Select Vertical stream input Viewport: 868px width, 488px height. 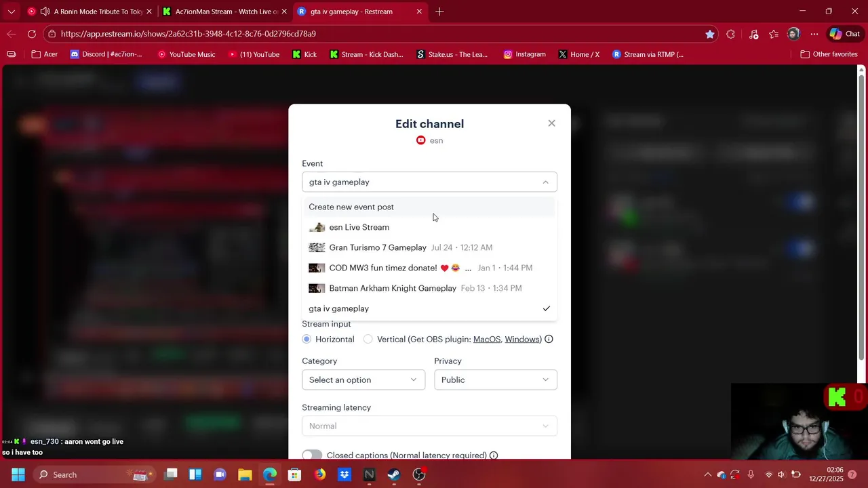click(368, 339)
